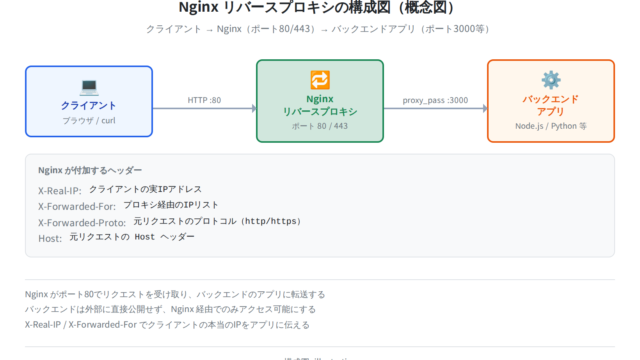Click the 元リクエストのプロトコル (http/https) description
Screen dimensions: 640x360
217,221
